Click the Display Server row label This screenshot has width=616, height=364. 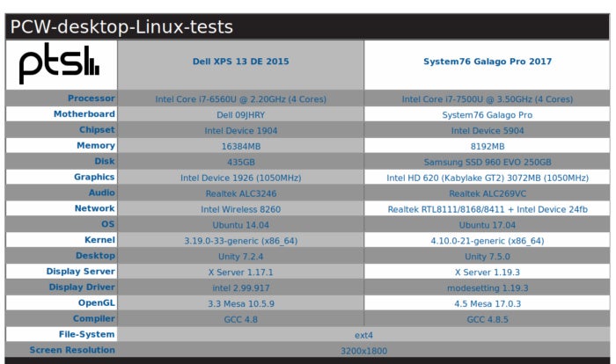coord(81,271)
